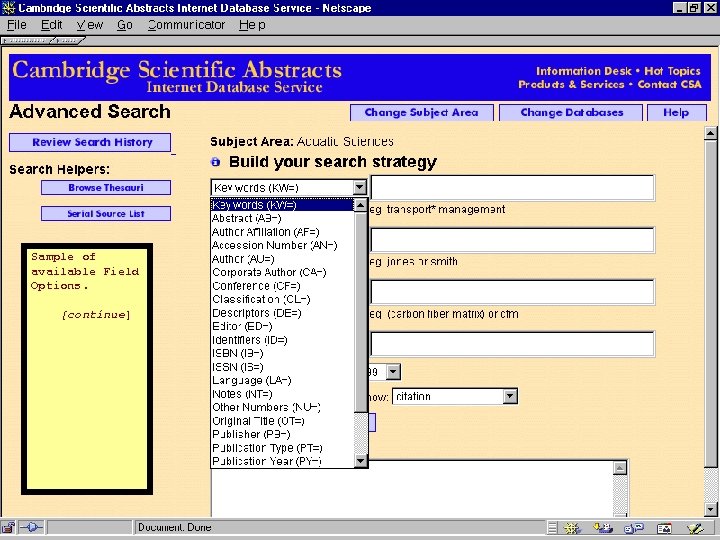This screenshot has height=540, width=720.
Task: Open the citation display format dropdown
Action: tap(510, 396)
